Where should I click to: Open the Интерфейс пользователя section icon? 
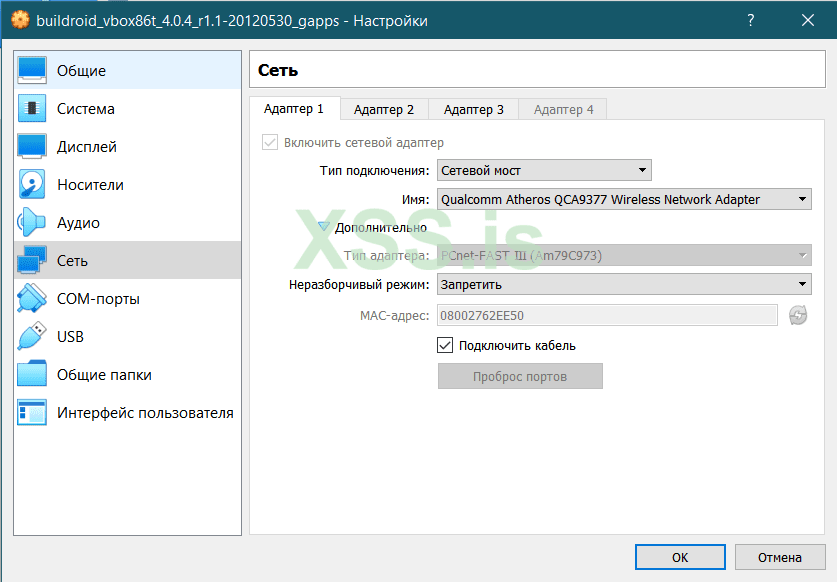pos(32,413)
